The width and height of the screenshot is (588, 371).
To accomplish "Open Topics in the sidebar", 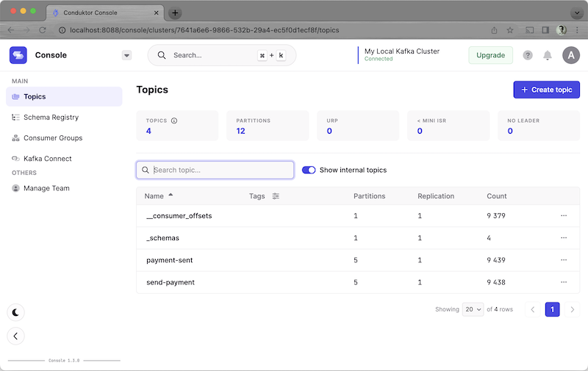I will click(64, 97).
